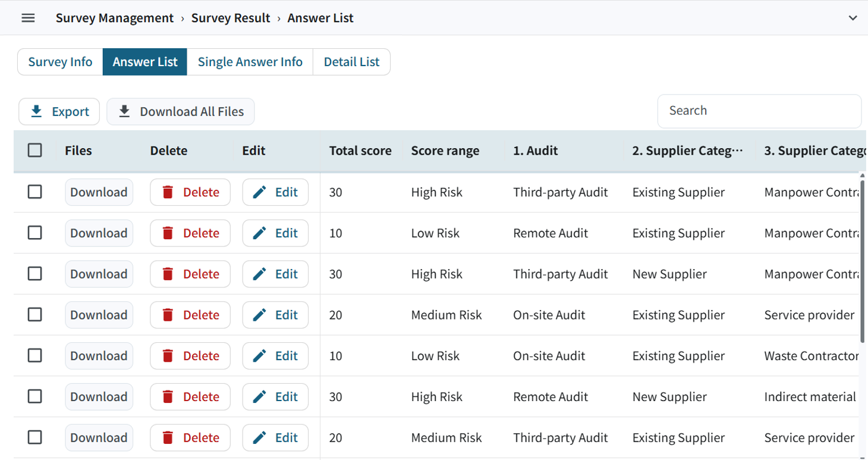Click Download All Files
868x460 pixels.
click(x=181, y=111)
